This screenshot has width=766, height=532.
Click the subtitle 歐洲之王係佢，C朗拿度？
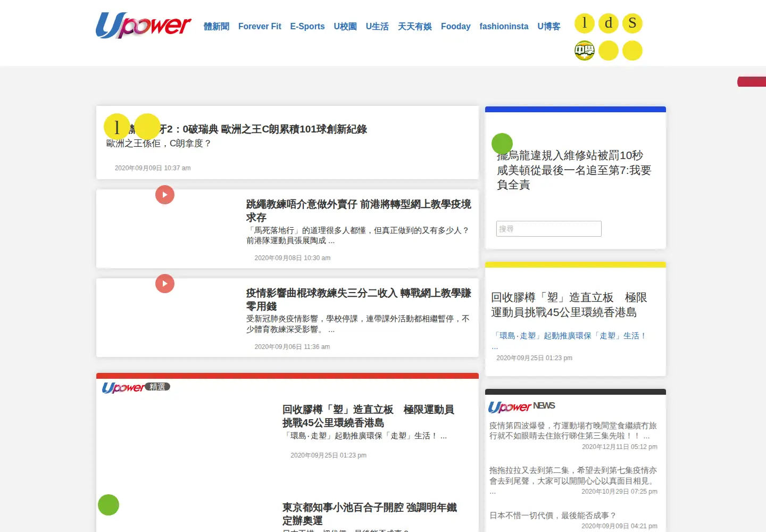pyautogui.click(x=159, y=143)
